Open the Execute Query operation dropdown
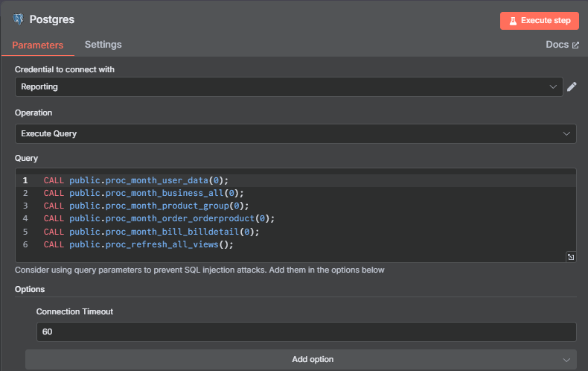 295,133
